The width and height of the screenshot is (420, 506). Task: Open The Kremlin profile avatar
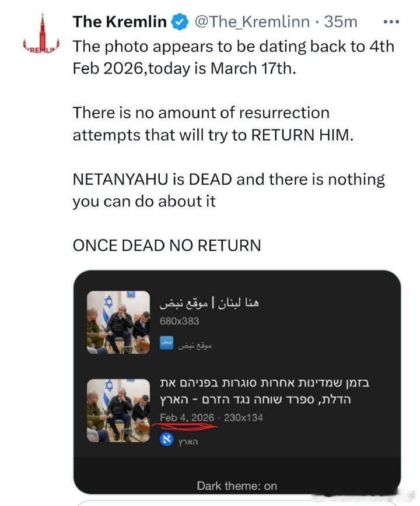coord(41,34)
